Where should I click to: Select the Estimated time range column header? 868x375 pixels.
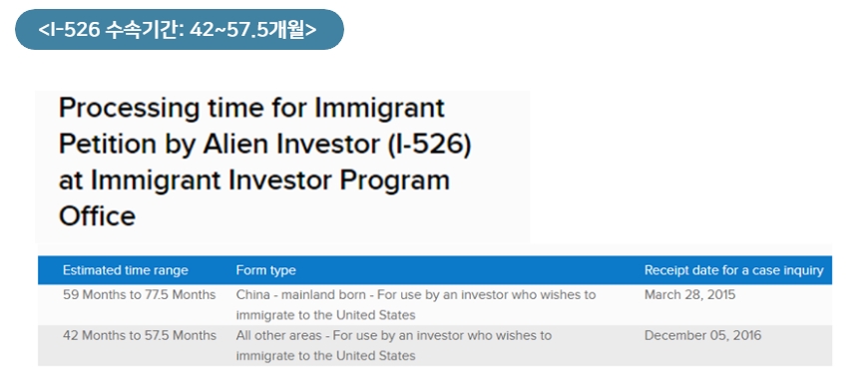[125, 270]
